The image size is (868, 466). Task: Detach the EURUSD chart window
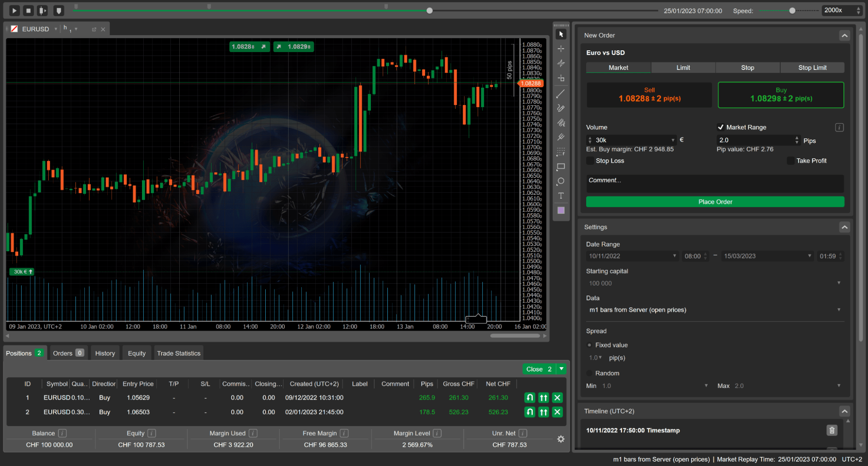[94, 30]
